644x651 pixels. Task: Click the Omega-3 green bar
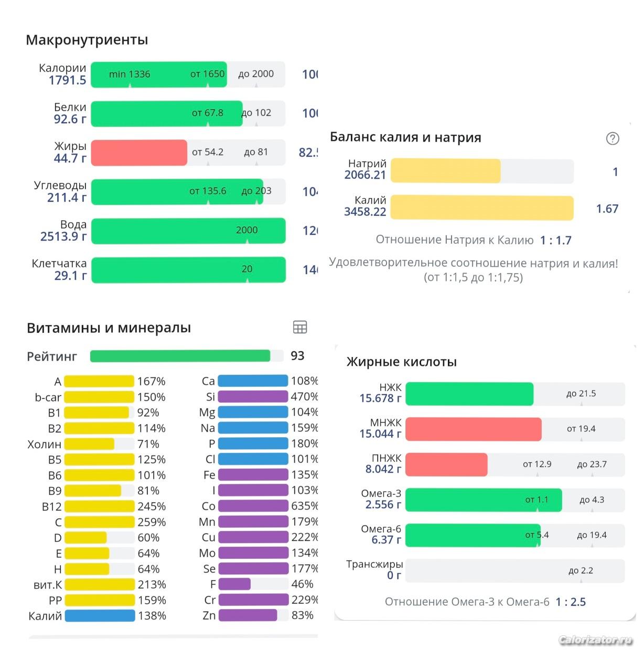[x=483, y=500]
